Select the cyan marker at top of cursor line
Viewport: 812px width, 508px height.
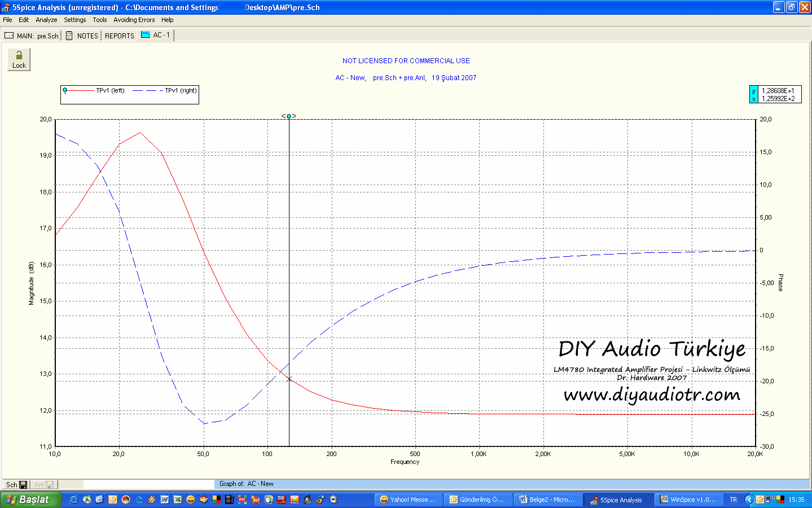tap(289, 116)
